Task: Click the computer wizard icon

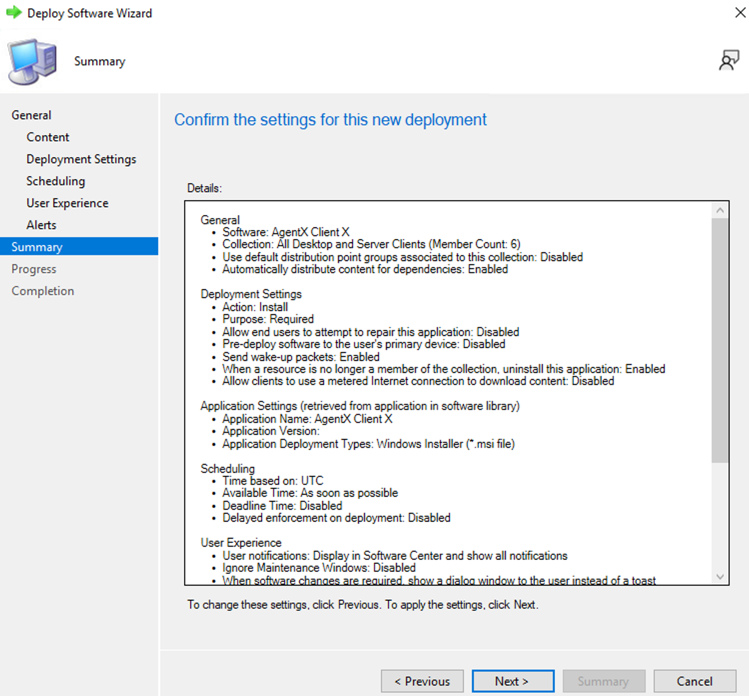Action: (x=32, y=62)
